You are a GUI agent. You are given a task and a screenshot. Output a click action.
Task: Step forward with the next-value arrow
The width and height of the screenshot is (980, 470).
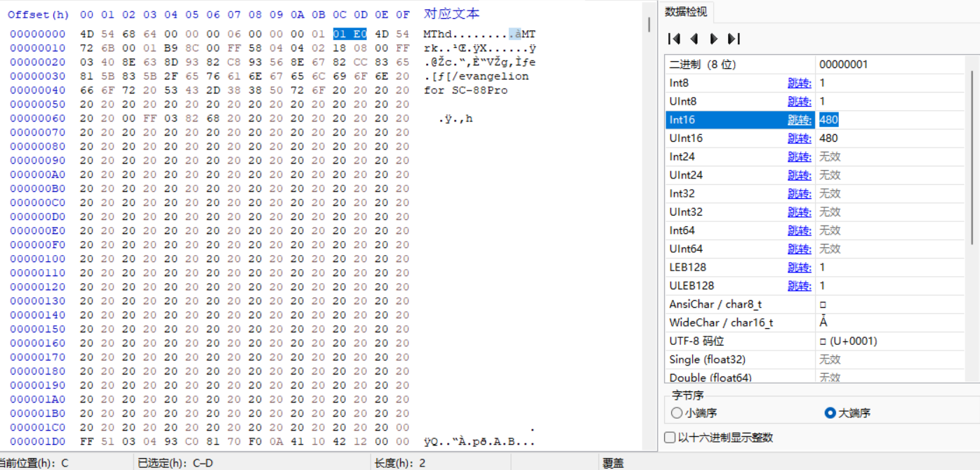(713, 39)
